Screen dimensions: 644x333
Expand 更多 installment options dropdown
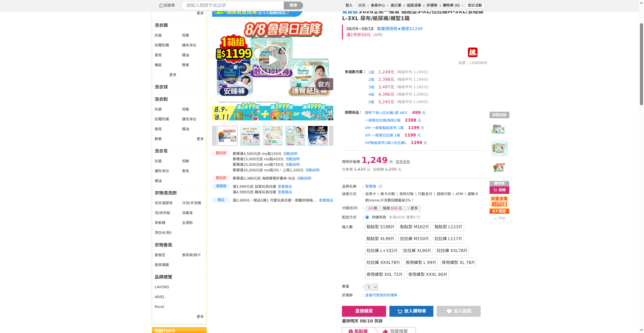pyautogui.click(x=413, y=208)
